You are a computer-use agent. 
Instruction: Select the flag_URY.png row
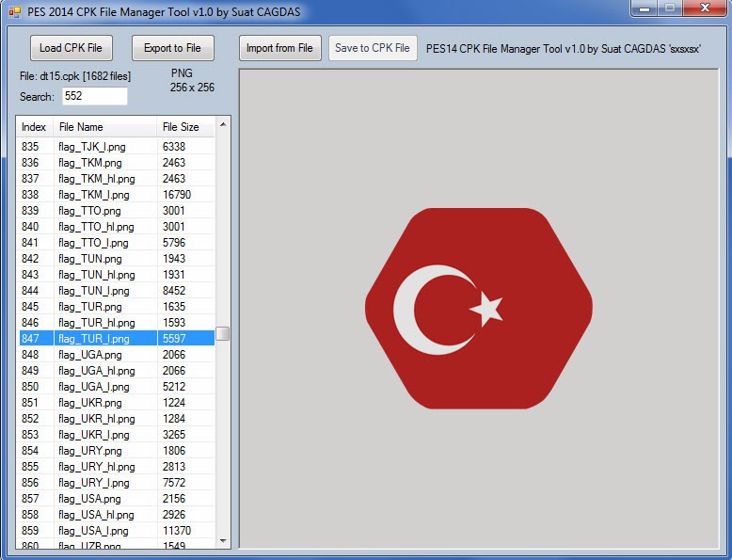tap(117, 451)
